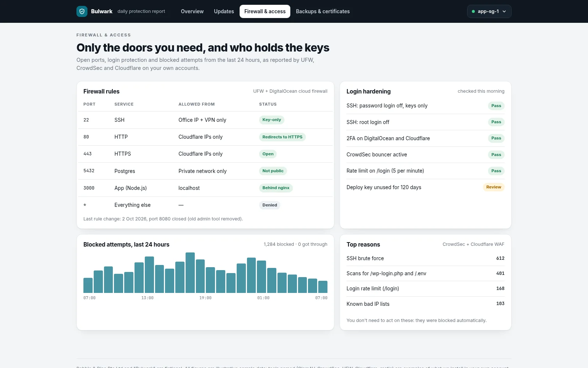Click the Bulwark brand name
588x368 pixels.
[x=102, y=11]
